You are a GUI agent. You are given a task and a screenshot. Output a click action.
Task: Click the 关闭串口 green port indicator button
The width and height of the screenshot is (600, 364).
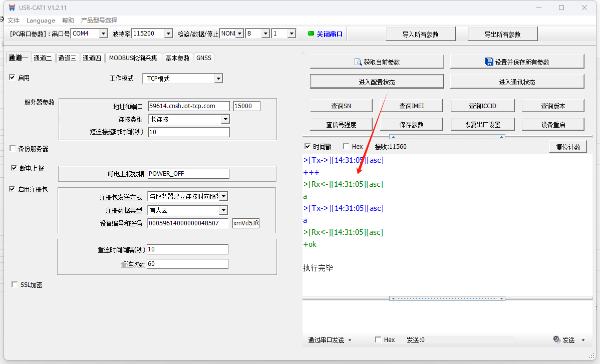[325, 34]
